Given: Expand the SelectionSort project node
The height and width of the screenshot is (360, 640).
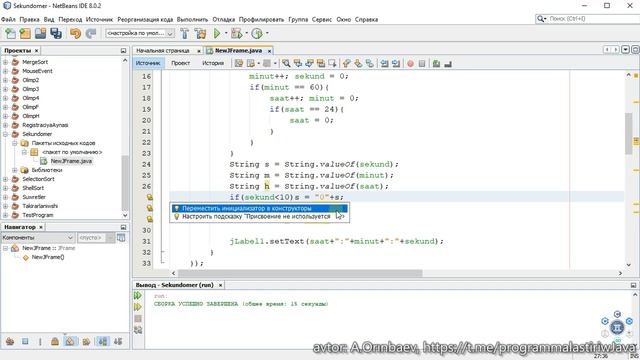Looking at the screenshot, I should (5, 179).
